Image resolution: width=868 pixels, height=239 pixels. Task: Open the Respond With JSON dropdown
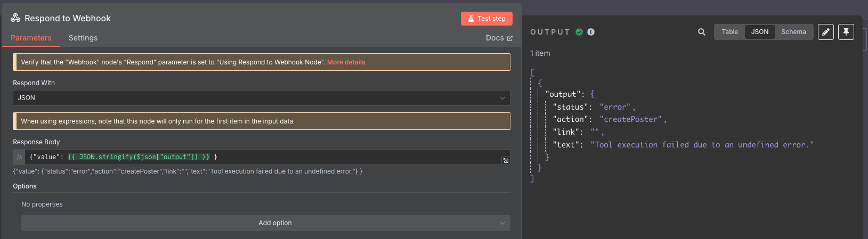point(261,98)
